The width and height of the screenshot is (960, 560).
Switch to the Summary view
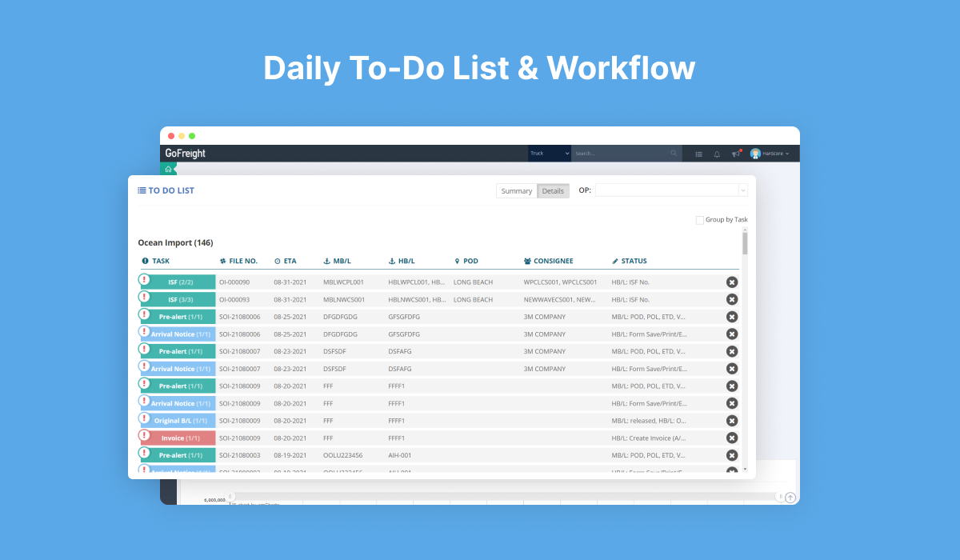(x=516, y=191)
